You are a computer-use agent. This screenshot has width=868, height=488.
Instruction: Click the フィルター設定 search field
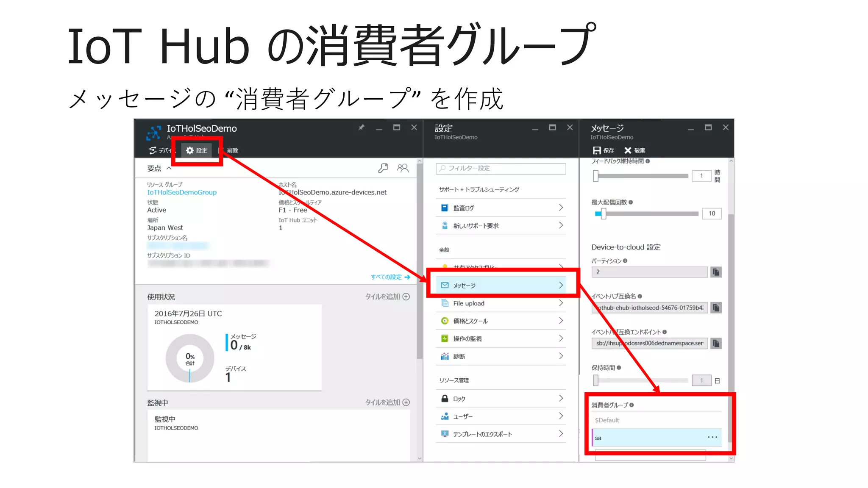pos(501,168)
